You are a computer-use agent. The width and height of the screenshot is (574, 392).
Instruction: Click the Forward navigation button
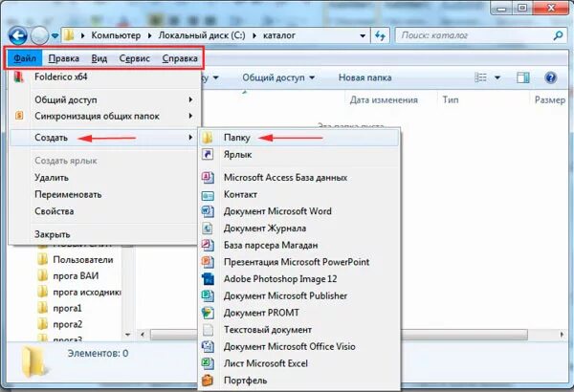(x=39, y=36)
